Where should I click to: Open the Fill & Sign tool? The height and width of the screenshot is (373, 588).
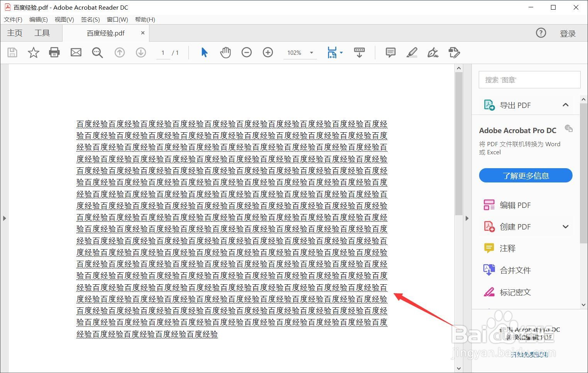(433, 52)
